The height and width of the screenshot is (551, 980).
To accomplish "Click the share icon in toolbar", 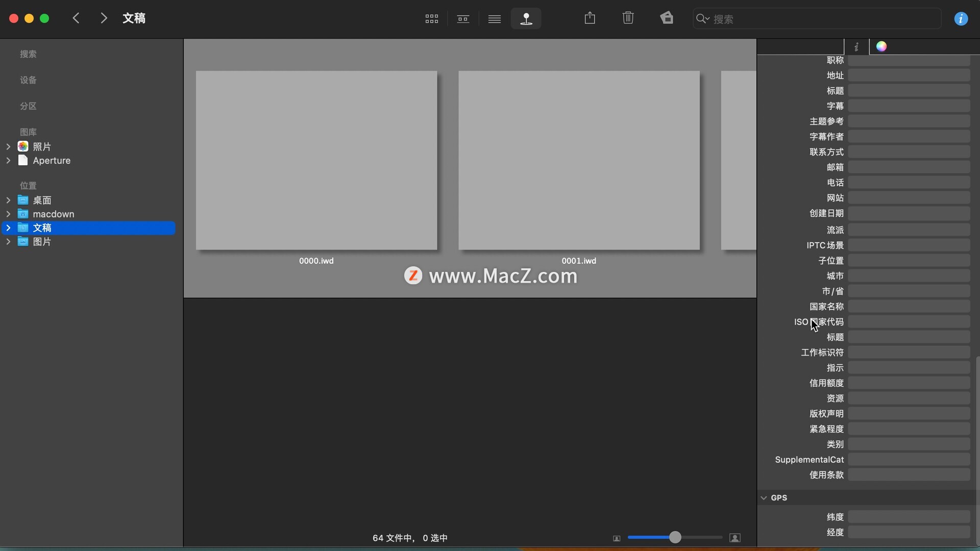I will point(590,18).
